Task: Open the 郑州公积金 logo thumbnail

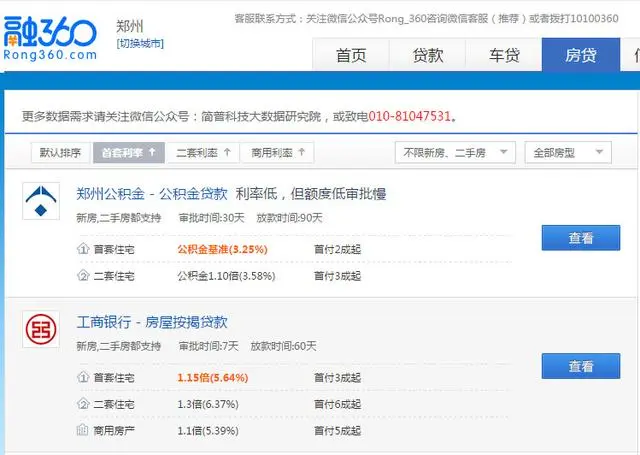Action: pos(41,201)
